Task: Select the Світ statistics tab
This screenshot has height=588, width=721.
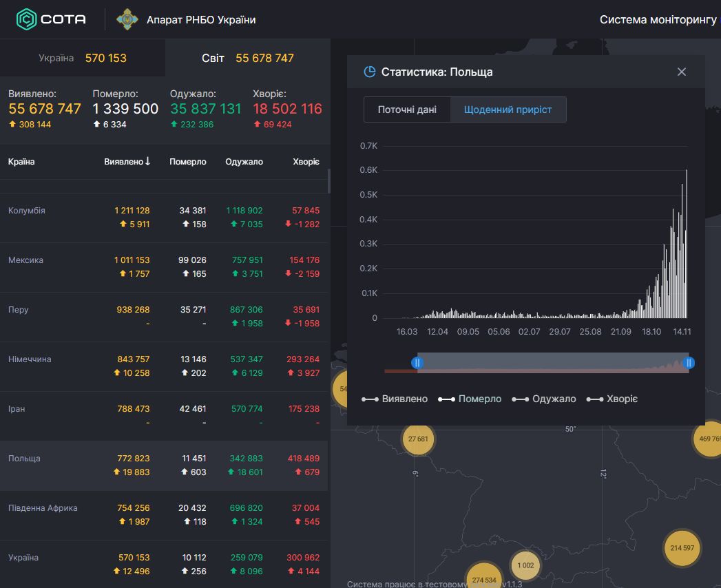Action: point(247,58)
